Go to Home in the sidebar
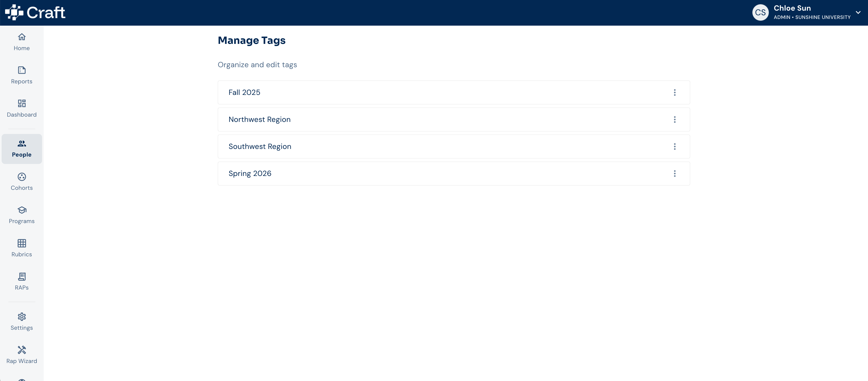 coord(21,42)
